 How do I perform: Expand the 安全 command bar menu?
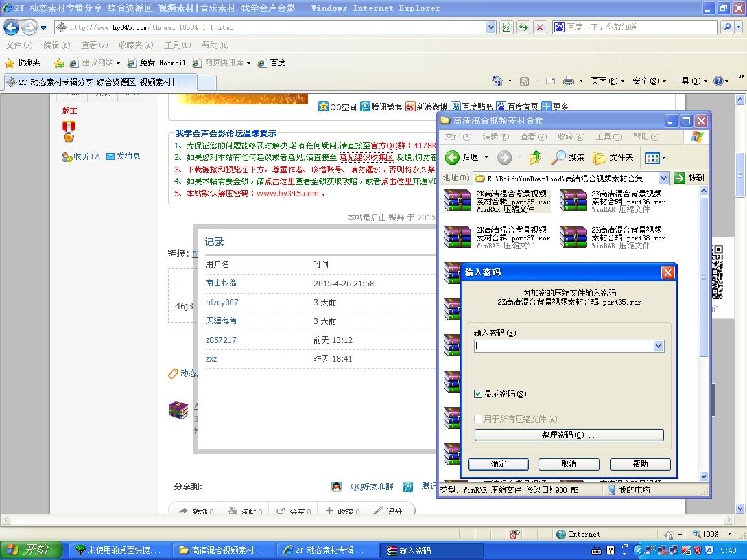click(x=649, y=81)
